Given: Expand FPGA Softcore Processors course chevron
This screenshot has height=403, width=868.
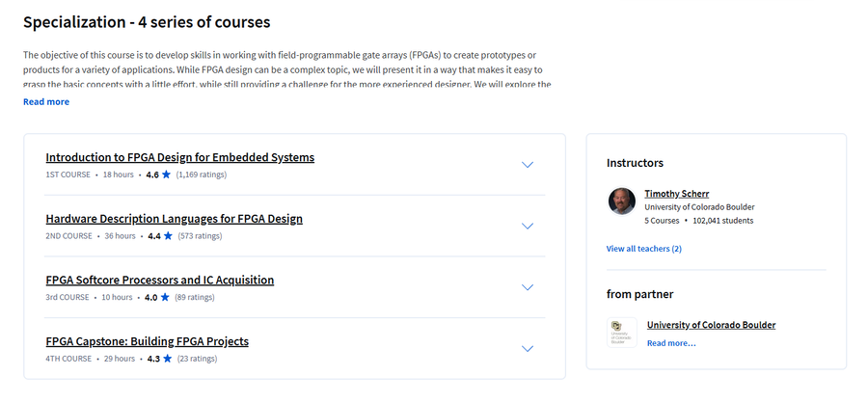Looking at the screenshot, I should click(528, 287).
